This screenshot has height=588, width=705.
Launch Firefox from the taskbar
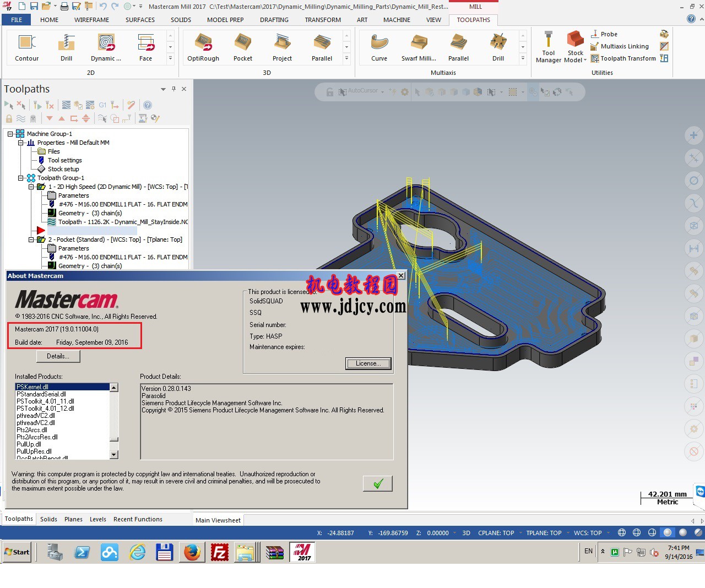click(192, 552)
